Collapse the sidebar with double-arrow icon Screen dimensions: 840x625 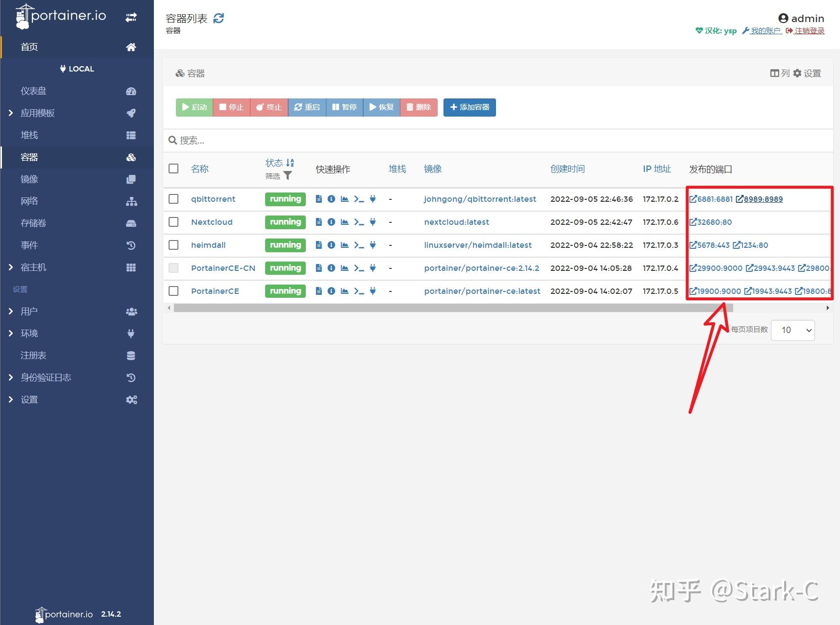pyautogui.click(x=131, y=16)
